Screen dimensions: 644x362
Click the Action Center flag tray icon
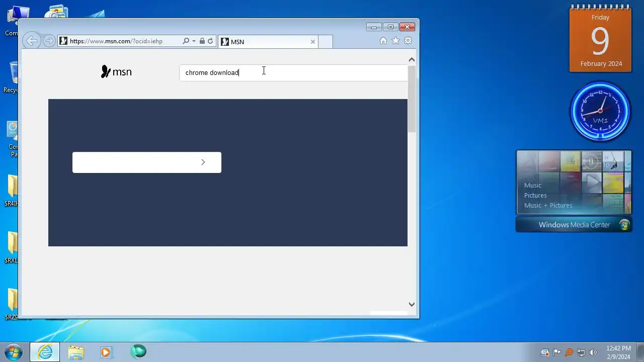[x=557, y=352]
